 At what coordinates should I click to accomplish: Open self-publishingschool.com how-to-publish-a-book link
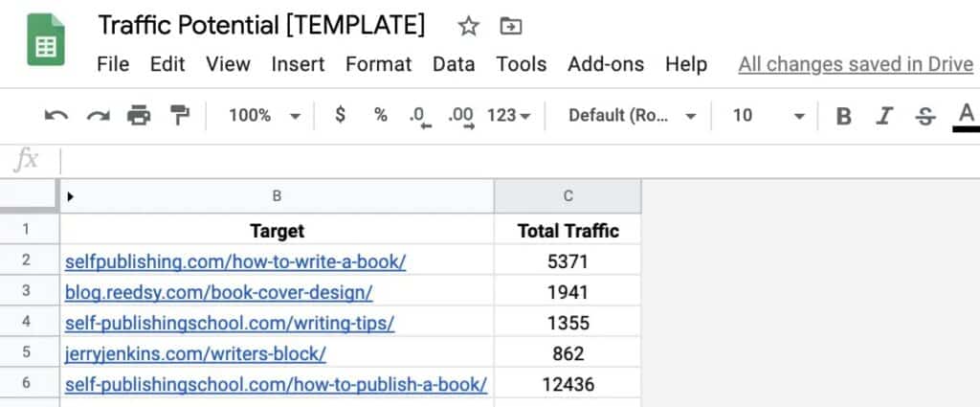pos(276,384)
